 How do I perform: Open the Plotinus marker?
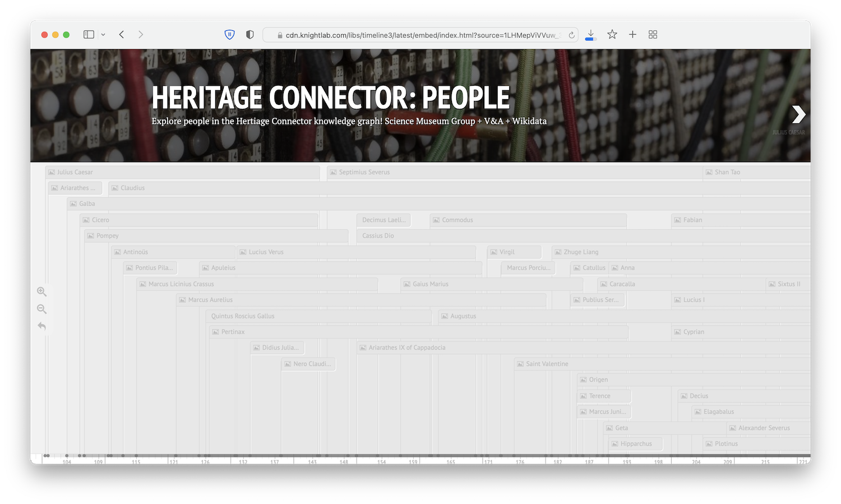757,443
